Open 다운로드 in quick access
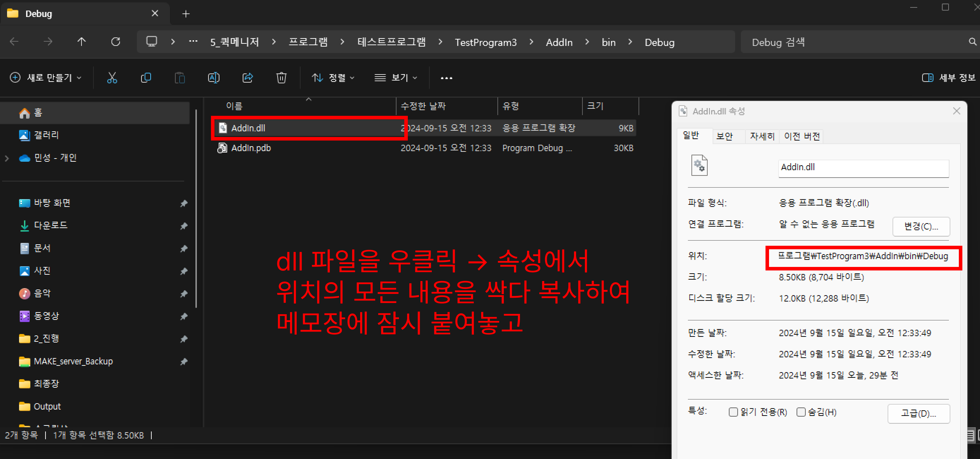 tap(95, 226)
